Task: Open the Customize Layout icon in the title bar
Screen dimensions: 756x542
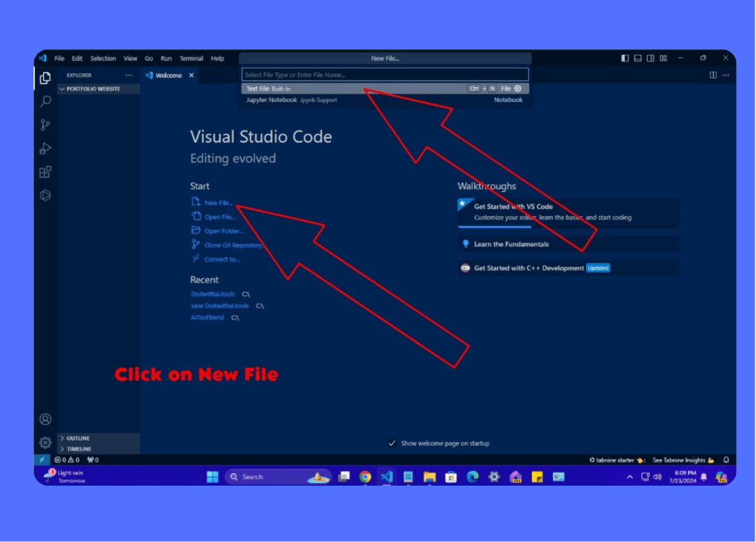Action: point(663,58)
